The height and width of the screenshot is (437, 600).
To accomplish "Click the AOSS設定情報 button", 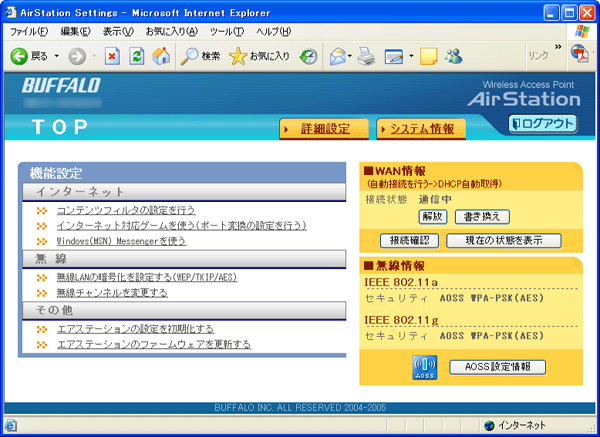I will (497, 367).
